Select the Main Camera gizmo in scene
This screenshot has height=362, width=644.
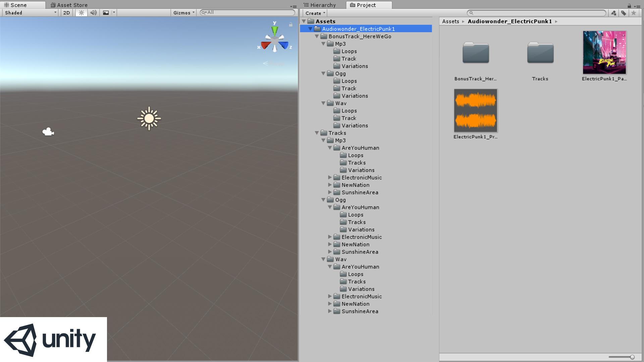click(x=48, y=132)
